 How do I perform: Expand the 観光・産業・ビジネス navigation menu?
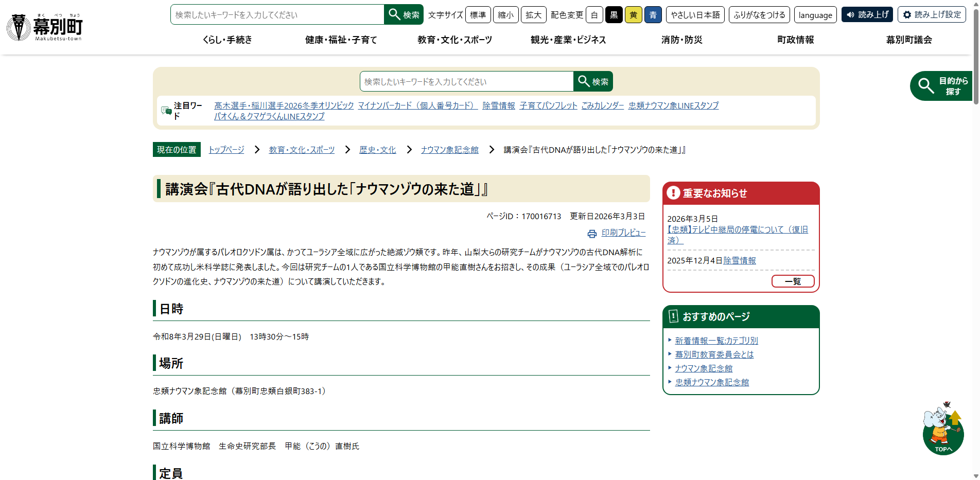coord(568,40)
